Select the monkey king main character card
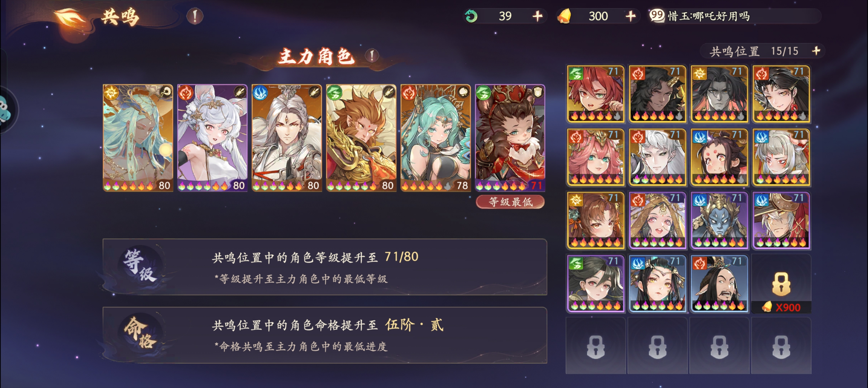Image resolution: width=868 pixels, height=388 pixels. coord(361,138)
